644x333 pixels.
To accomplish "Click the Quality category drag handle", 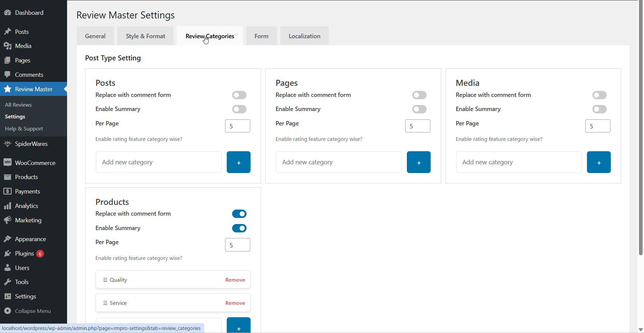I will [x=105, y=280].
